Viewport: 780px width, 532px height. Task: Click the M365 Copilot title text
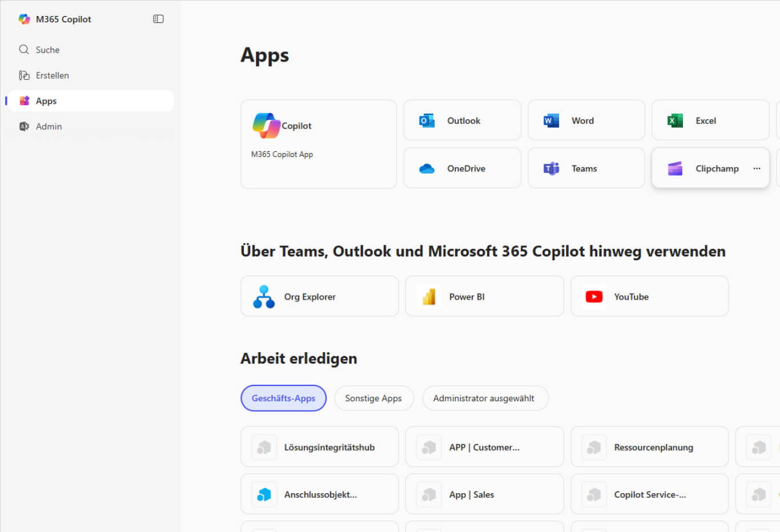63,19
